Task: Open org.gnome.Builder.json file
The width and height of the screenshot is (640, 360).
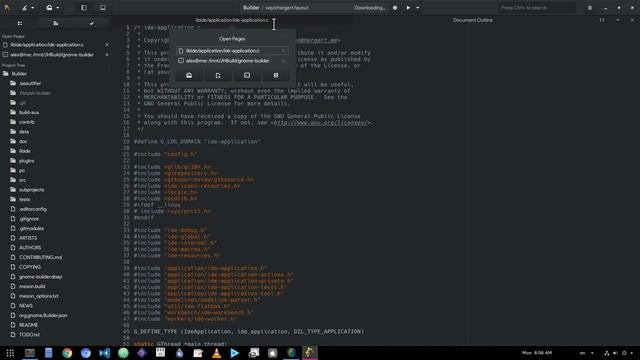Action: [x=43, y=315]
